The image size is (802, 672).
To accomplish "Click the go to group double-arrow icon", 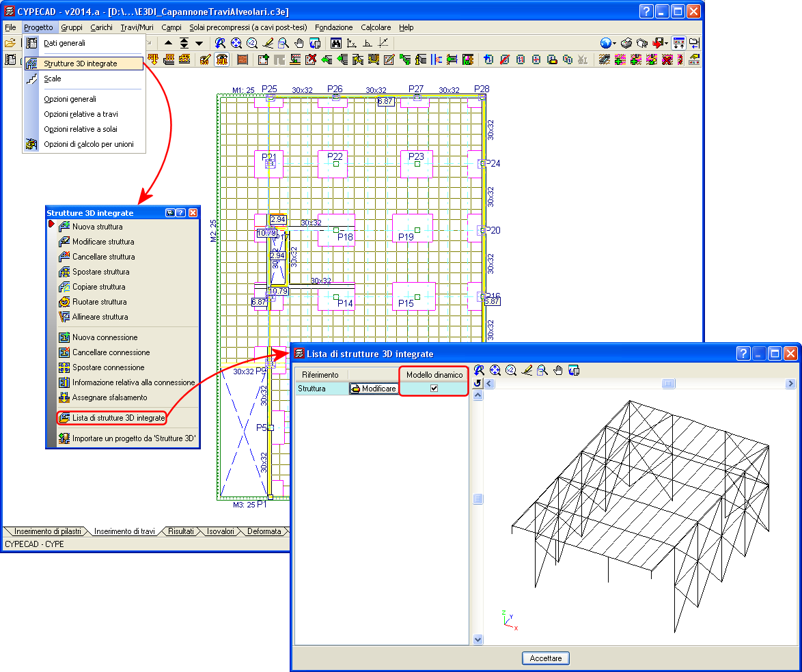I will [184, 44].
